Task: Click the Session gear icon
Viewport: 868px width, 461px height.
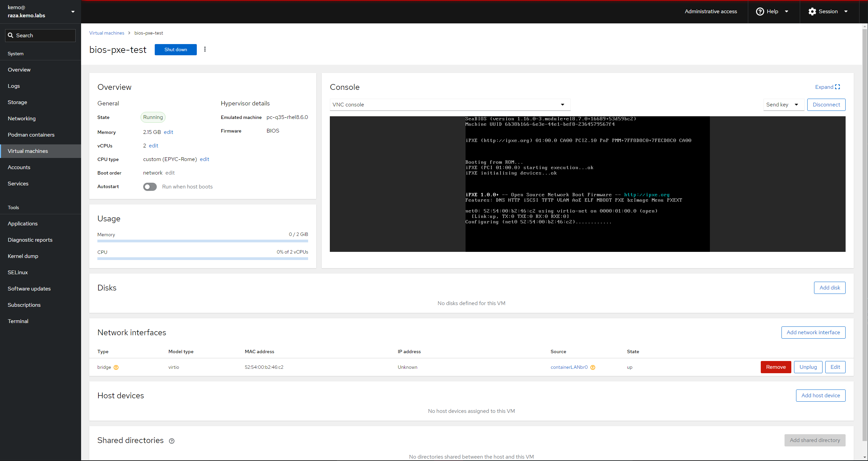Action: coord(812,12)
